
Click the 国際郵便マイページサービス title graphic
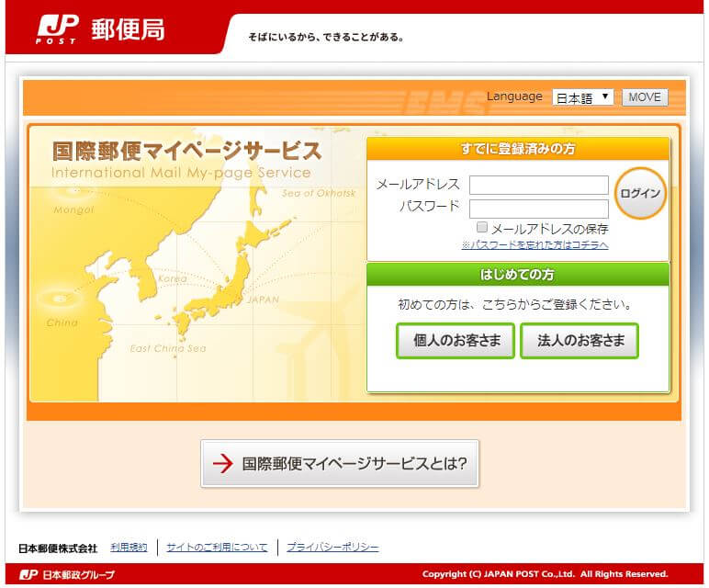pyautogui.click(x=186, y=151)
